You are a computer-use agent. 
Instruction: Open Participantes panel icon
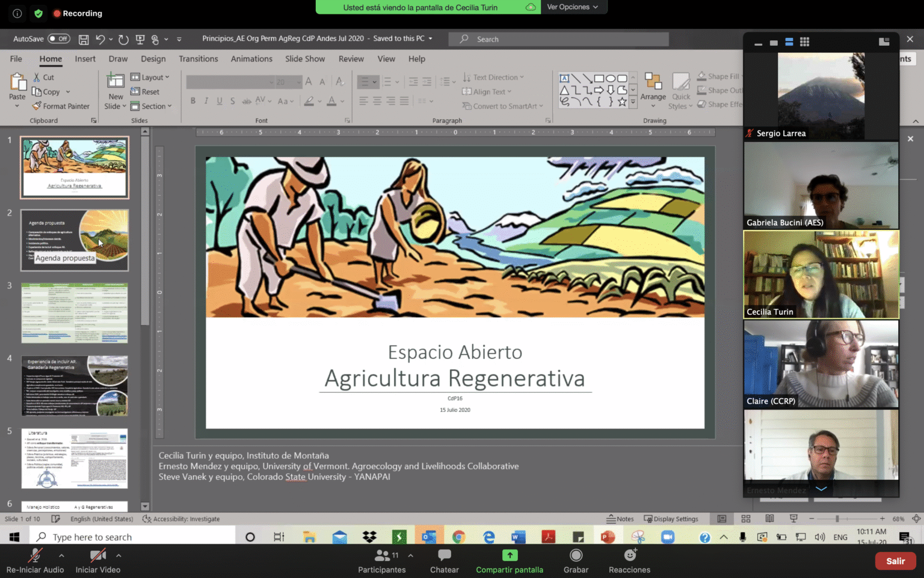[x=381, y=555]
